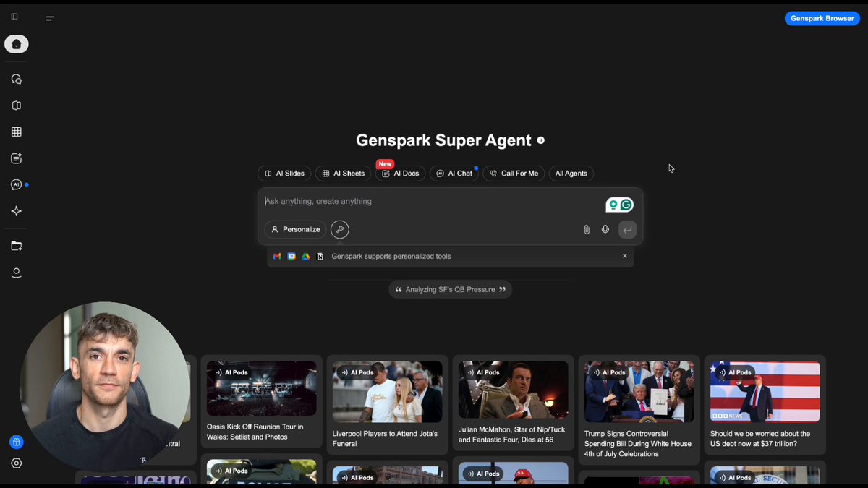868x488 pixels.
Task: Open the US debt $37 trillion card image
Action: click(x=765, y=392)
